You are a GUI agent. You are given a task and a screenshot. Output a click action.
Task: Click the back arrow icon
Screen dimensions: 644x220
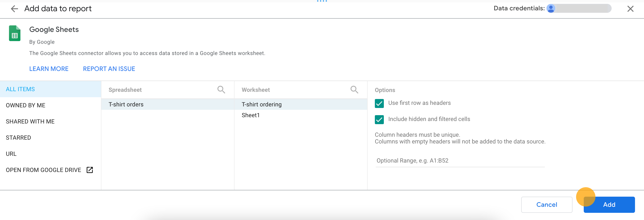14,9
